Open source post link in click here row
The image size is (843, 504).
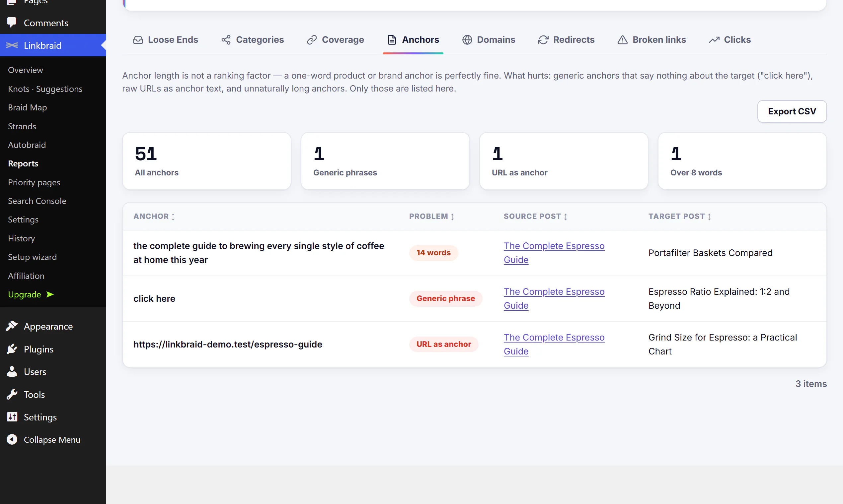tap(554, 298)
